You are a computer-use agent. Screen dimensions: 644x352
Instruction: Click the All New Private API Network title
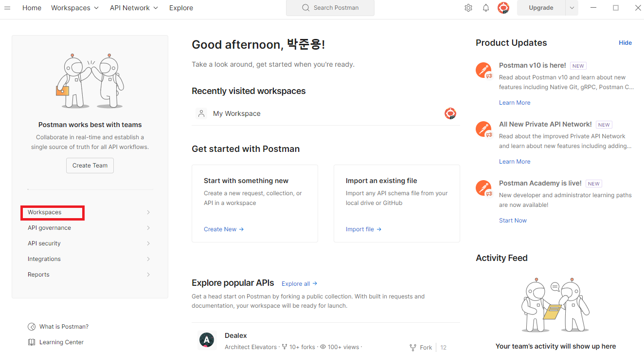click(x=545, y=124)
